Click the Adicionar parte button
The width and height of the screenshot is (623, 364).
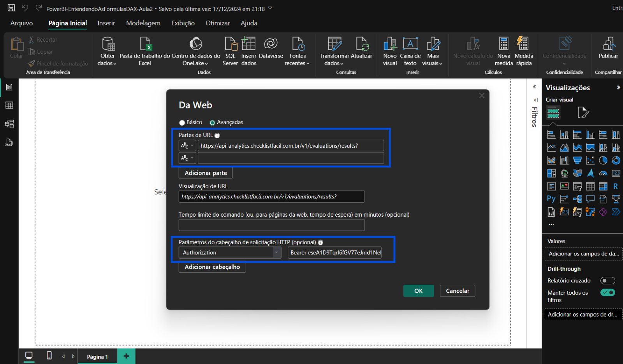click(206, 173)
